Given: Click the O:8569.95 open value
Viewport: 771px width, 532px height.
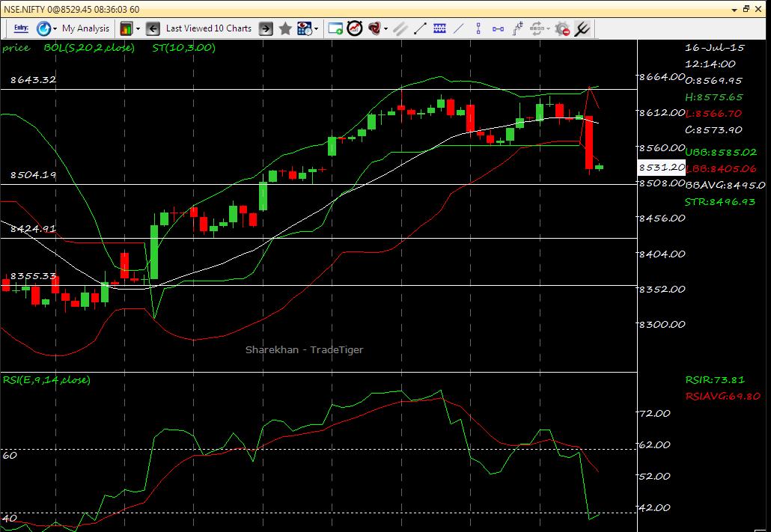Looking at the screenshot, I should [x=714, y=81].
